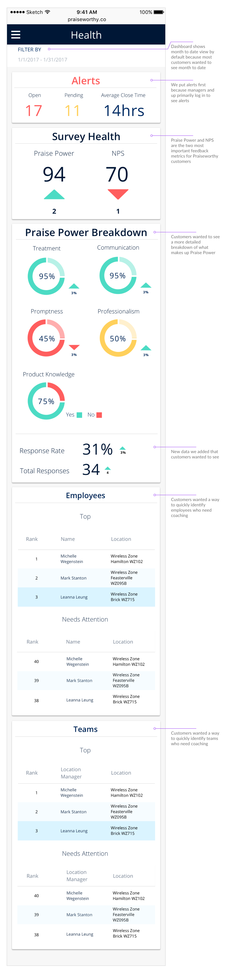Image resolution: width=238 pixels, height=980 pixels.
Task: Tap the signal strength dots
Action: tap(17, 12)
